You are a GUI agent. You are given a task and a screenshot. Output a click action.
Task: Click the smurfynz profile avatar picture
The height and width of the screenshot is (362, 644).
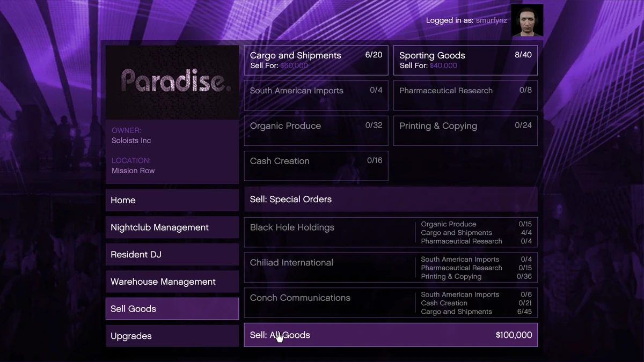pos(526,19)
